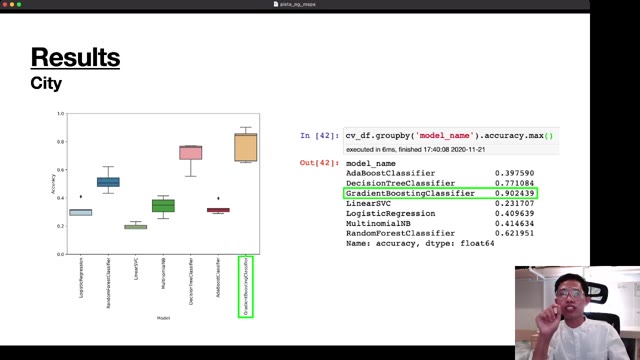Click the Out[42]: output prompt
Viewport: 640px width, 360px height.
tap(319, 163)
